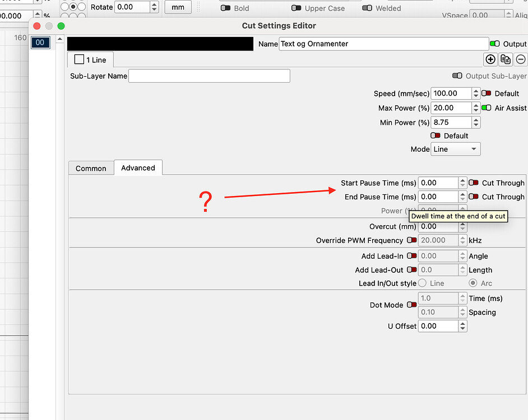This screenshot has width=528, height=420.
Task: Switch to the Common tab
Action: click(x=91, y=168)
